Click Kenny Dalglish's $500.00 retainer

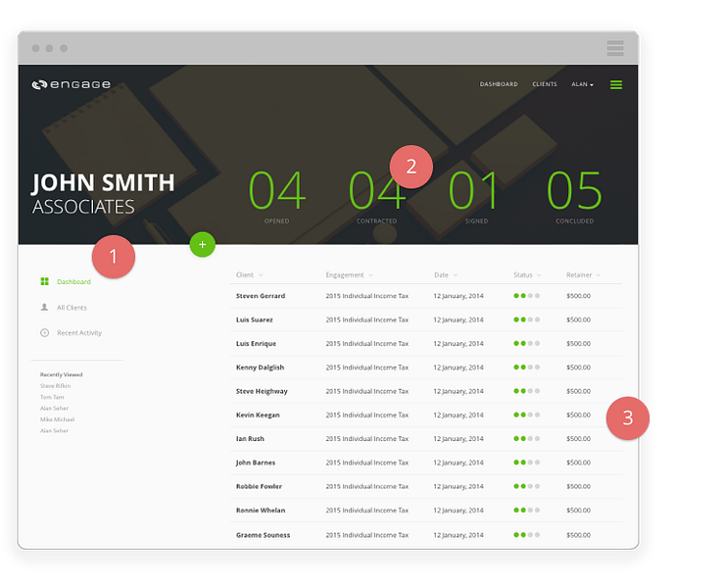pyautogui.click(x=578, y=367)
